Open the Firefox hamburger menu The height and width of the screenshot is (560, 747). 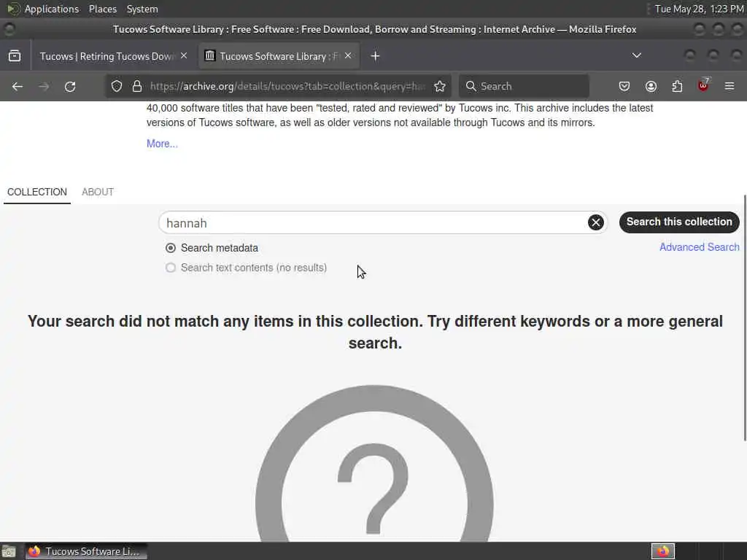pos(729,86)
